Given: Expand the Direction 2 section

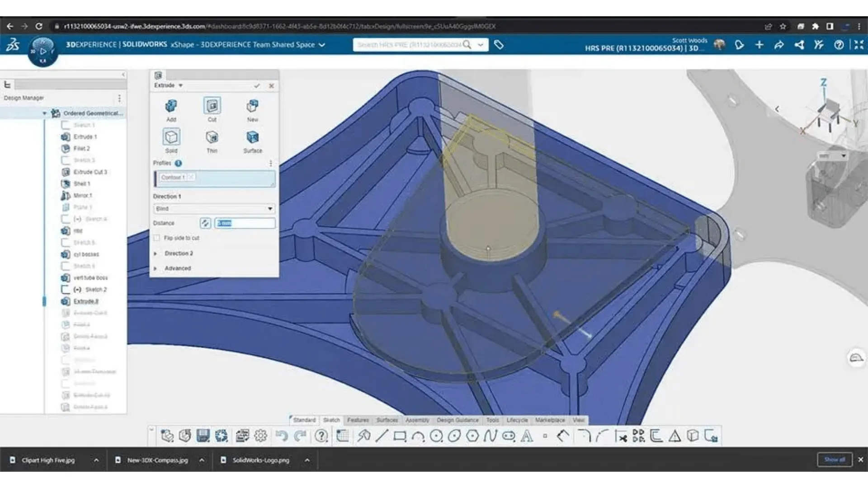Looking at the screenshot, I should pyautogui.click(x=155, y=253).
